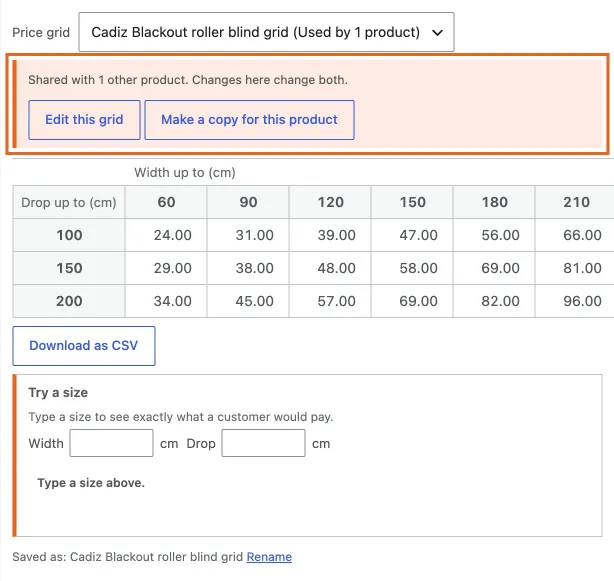The width and height of the screenshot is (614, 581).
Task: Click the 45.00 price cell
Action: pyautogui.click(x=248, y=301)
